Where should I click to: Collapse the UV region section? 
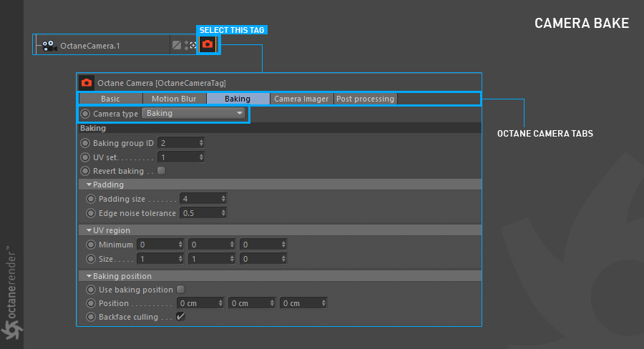click(89, 230)
